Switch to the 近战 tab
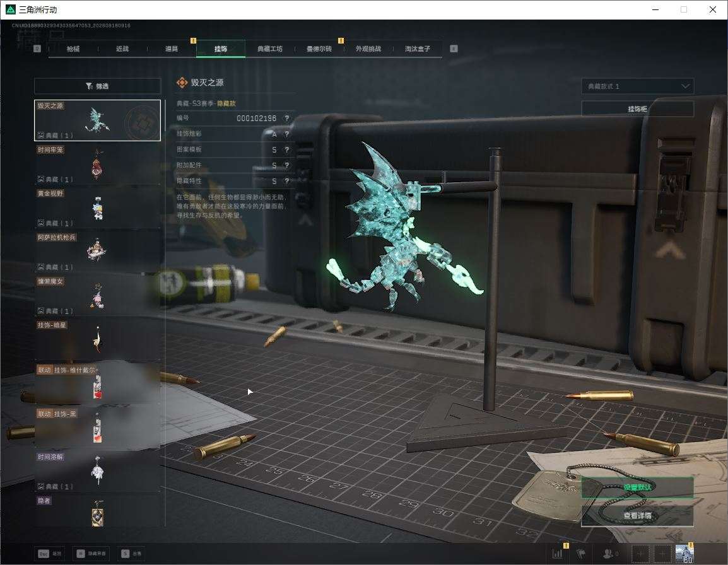 (x=122, y=49)
